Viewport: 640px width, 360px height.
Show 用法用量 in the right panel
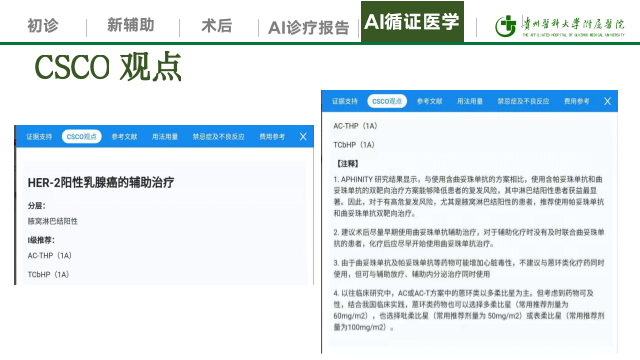[470, 101]
